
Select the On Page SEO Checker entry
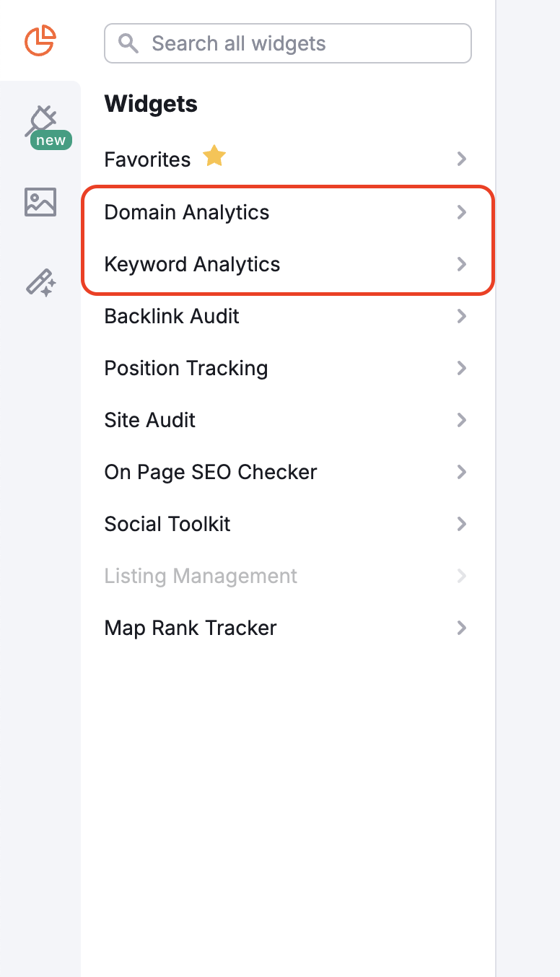210,472
